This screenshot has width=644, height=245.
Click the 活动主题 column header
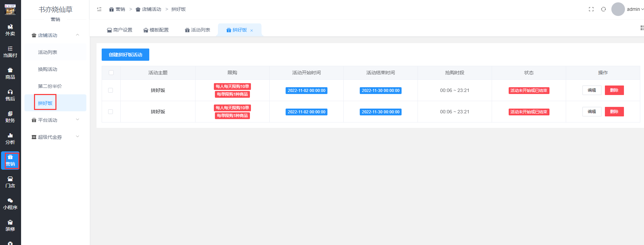click(x=158, y=73)
